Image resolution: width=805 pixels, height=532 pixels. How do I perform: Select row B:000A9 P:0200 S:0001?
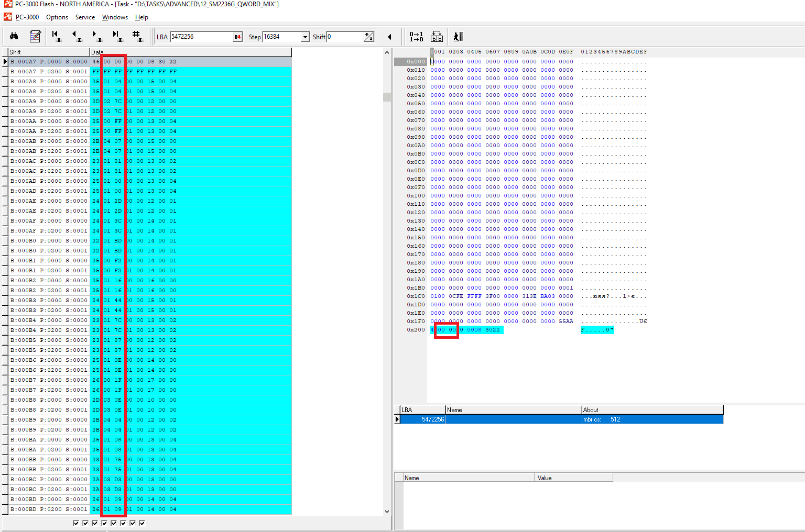tap(150, 111)
